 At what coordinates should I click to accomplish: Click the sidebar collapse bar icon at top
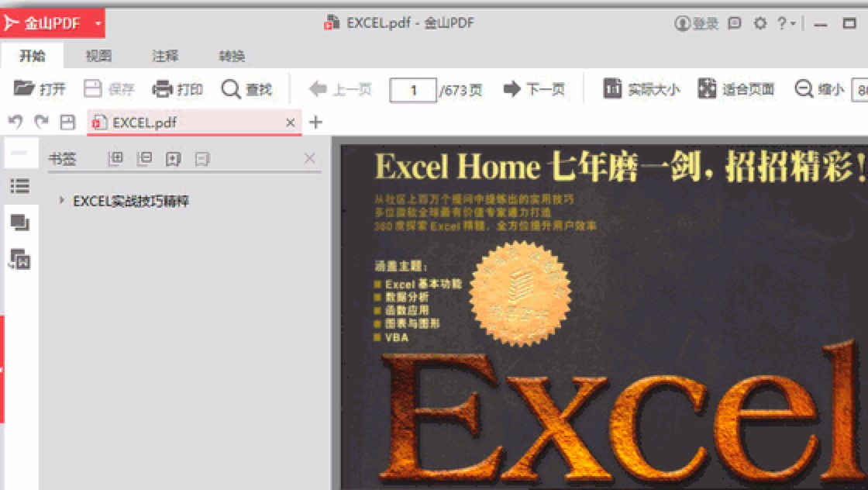(x=19, y=154)
